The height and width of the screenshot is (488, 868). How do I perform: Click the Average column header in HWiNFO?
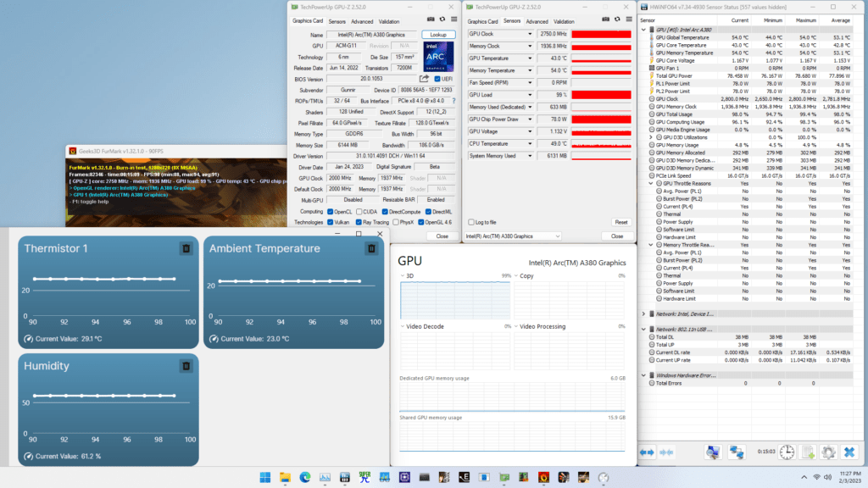pyautogui.click(x=840, y=20)
